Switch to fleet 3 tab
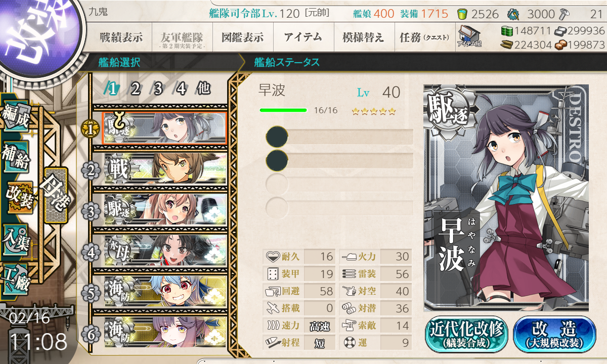The width and height of the screenshot is (607, 364). [x=157, y=89]
